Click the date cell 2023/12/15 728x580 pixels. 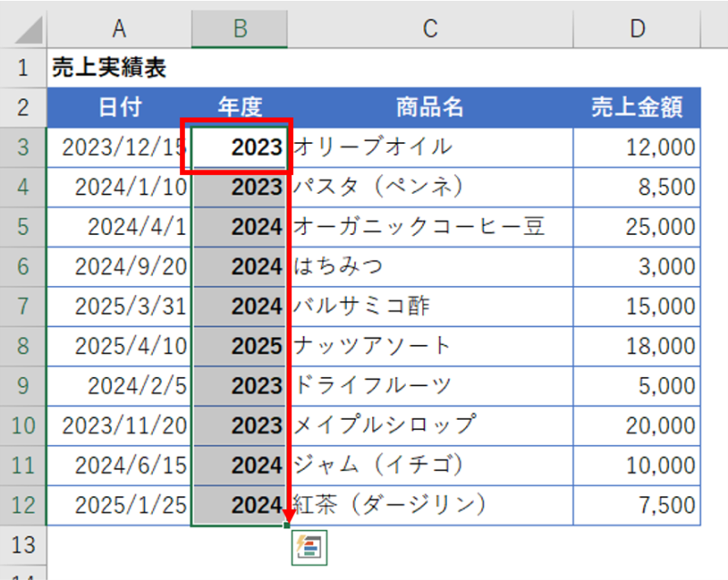click(119, 148)
